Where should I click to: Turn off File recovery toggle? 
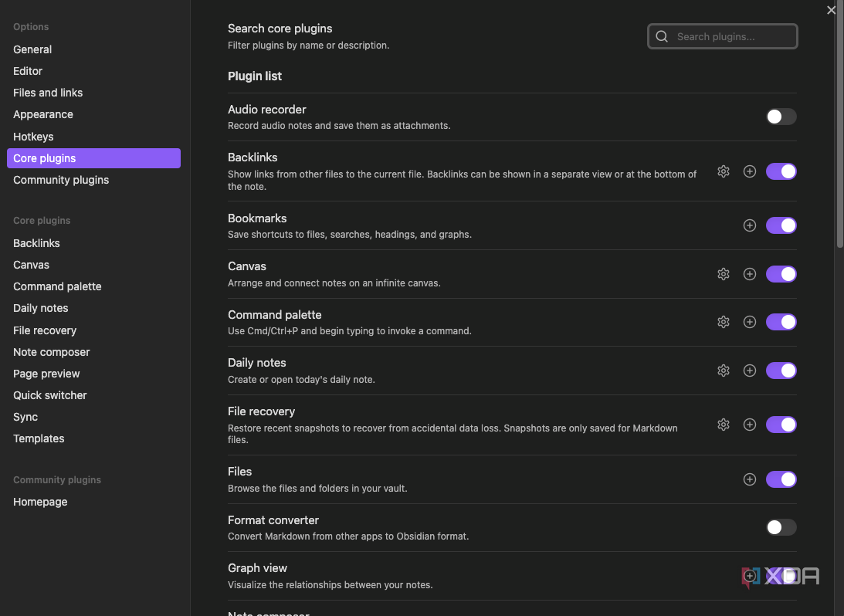pos(781,425)
